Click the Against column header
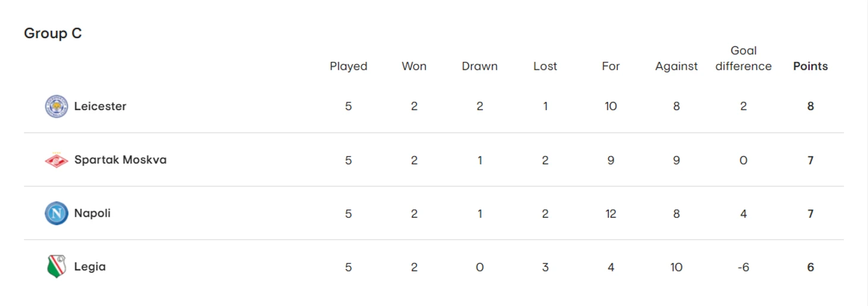 677,66
